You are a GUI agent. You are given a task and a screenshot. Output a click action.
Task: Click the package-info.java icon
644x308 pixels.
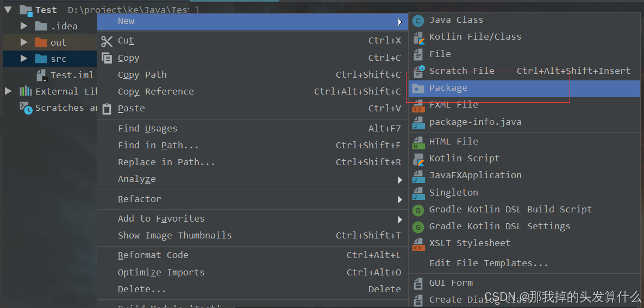point(418,122)
